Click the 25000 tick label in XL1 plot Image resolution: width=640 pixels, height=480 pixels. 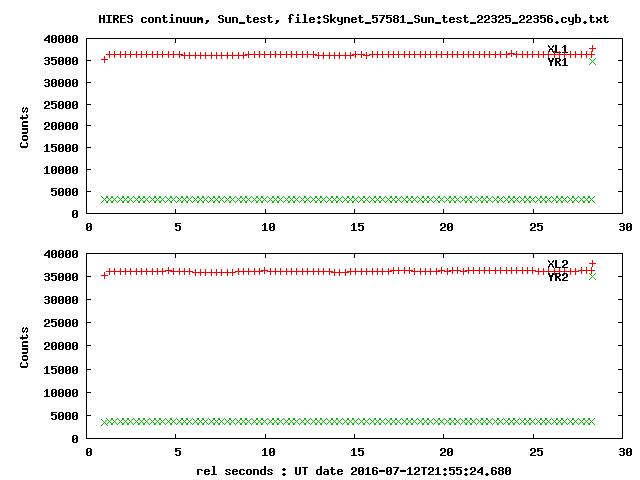point(61,105)
